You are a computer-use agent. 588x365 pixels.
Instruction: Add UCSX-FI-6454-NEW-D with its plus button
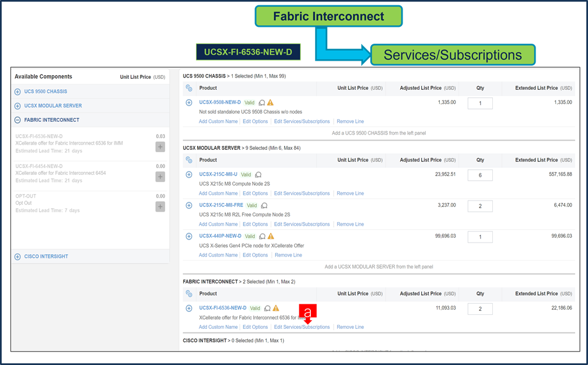click(x=160, y=177)
